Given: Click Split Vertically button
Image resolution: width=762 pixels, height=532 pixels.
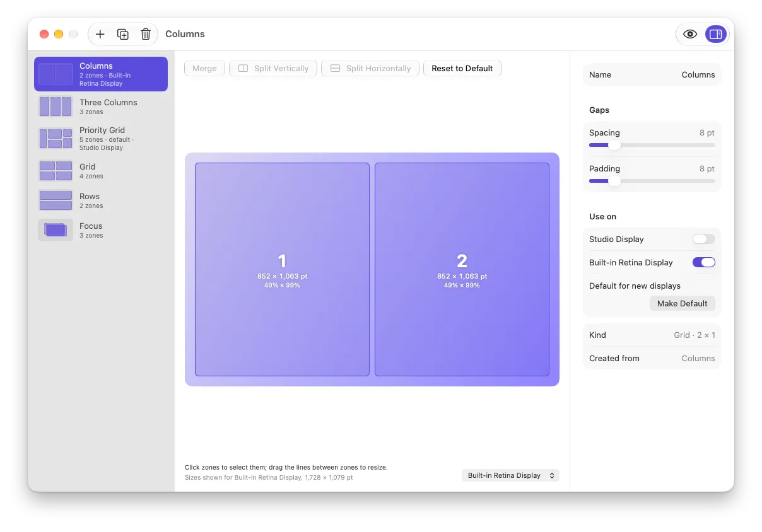Looking at the screenshot, I should pos(273,68).
